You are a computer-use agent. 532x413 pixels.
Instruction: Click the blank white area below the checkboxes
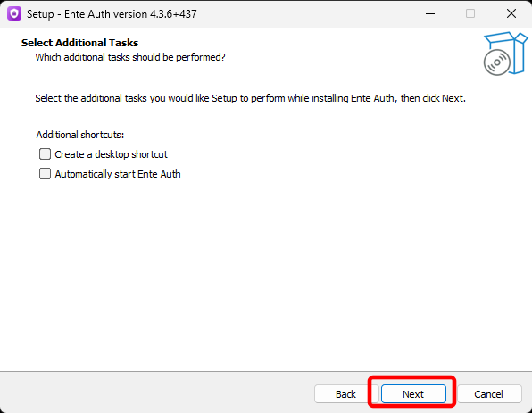266,271
